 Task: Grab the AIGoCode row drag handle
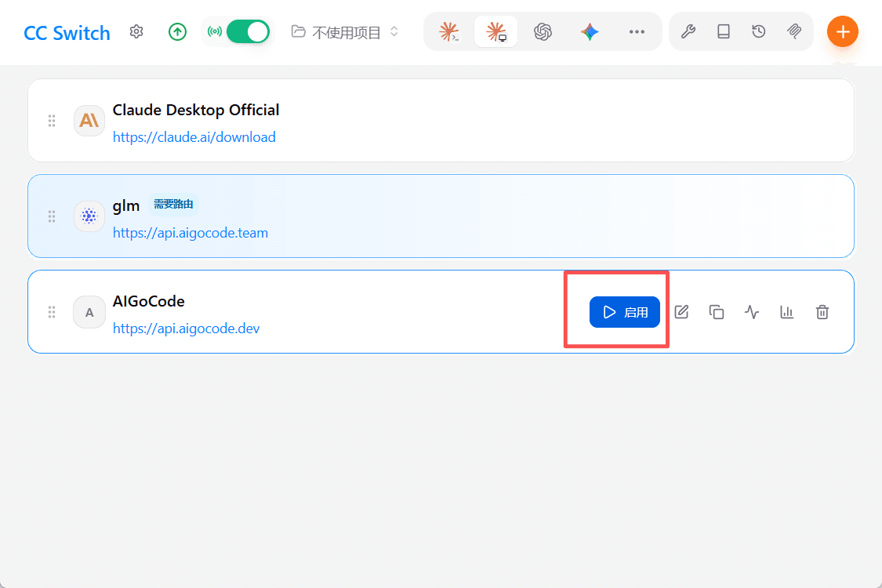click(52, 312)
